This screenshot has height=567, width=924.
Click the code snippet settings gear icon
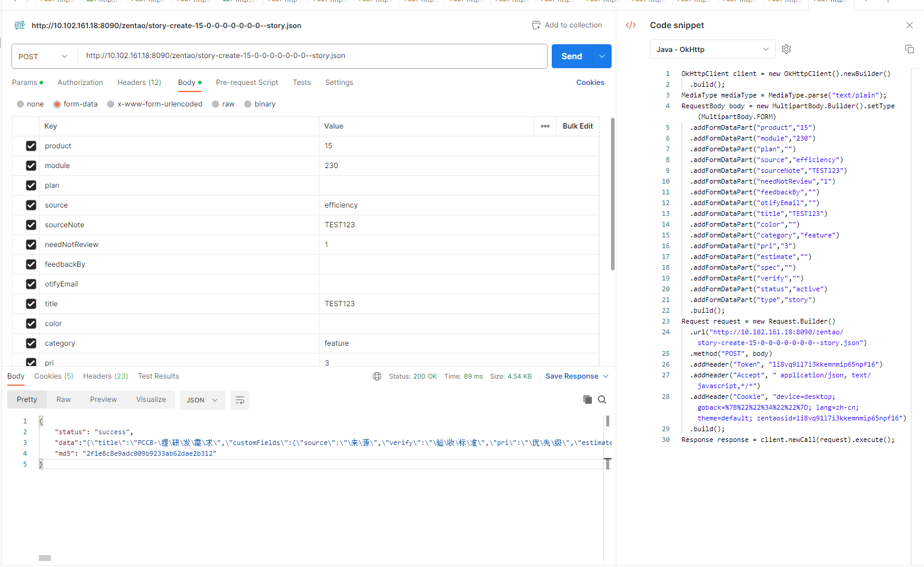click(x=786, y=49)
